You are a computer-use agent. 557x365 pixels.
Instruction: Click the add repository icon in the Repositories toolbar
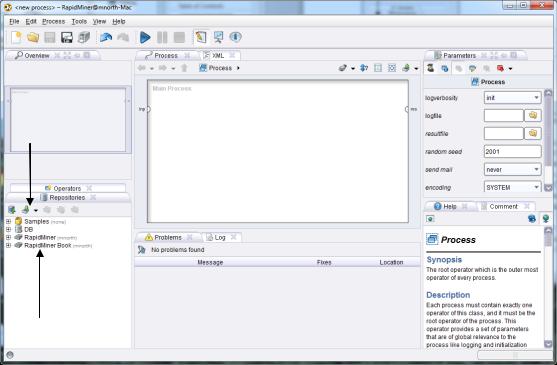coord(12,210)
